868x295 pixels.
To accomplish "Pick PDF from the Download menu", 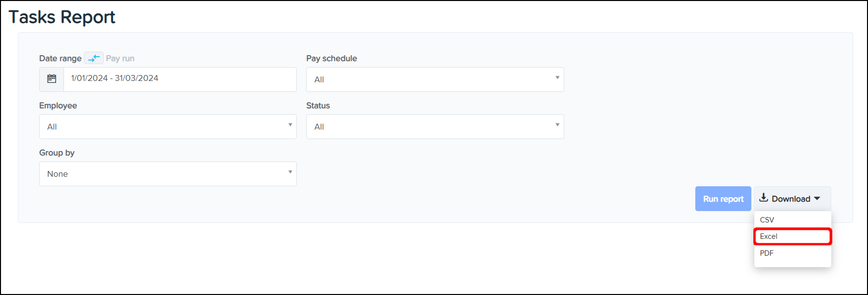I will 767,253.
